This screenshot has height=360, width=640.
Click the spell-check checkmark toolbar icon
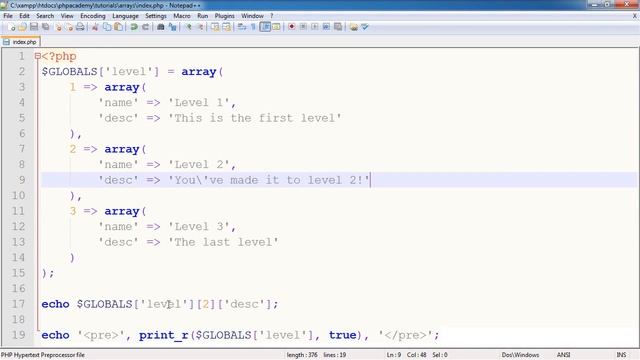365,27
